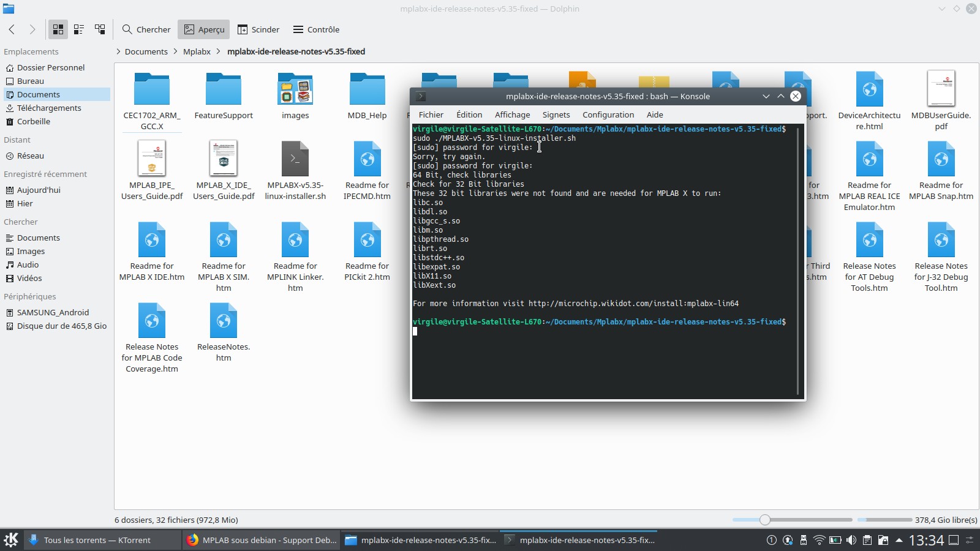Select Readme for IPECMD.htm icon
Image resolution: width=980 pixels, height=551 pixels.
tap(367, 158)
